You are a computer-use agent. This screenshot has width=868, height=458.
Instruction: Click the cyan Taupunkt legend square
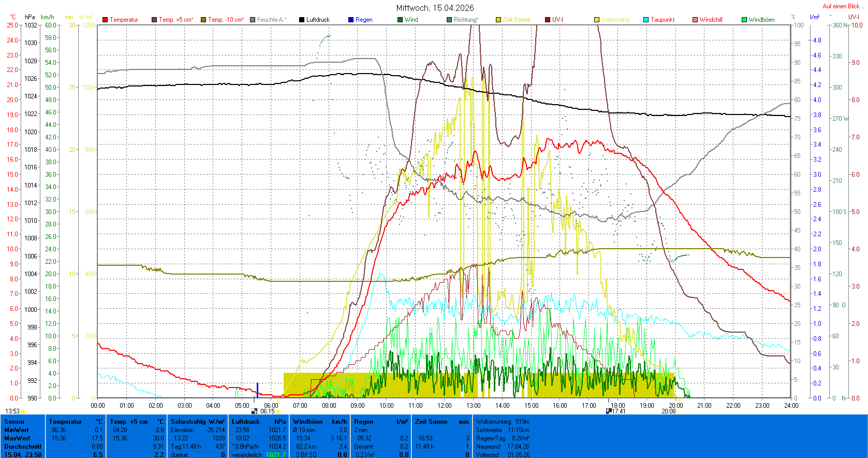tap(646, 20)
